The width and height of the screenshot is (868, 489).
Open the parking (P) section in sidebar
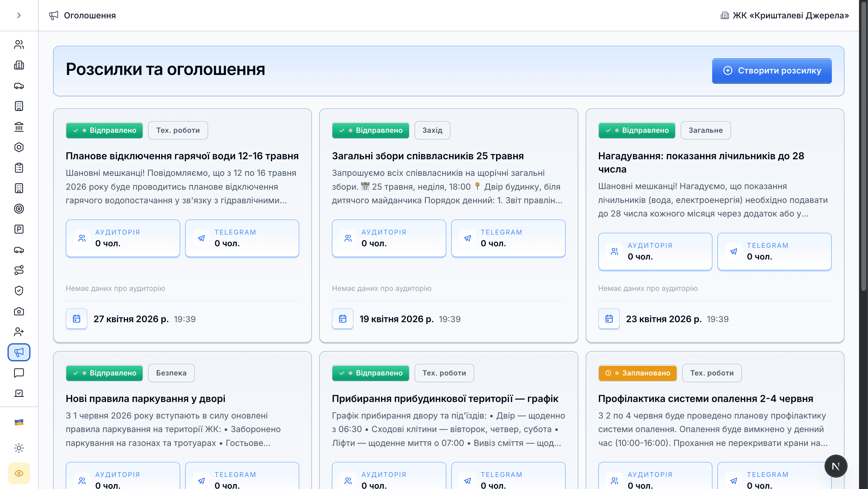point(19,229)
